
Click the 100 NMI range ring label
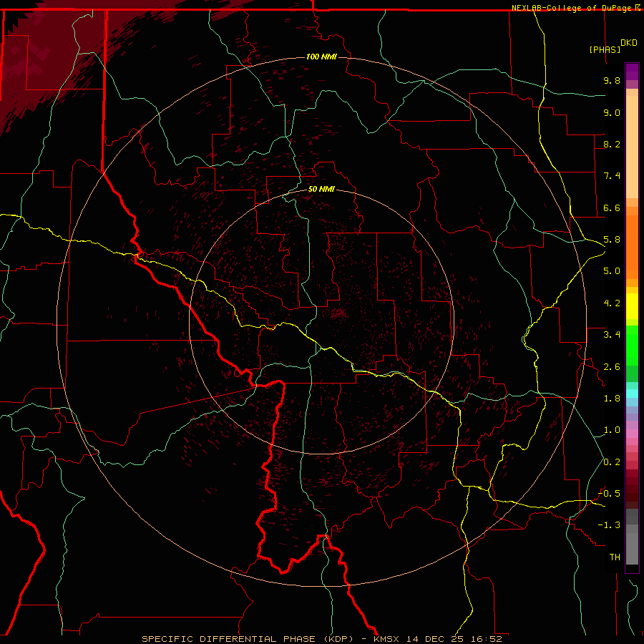click(x=321, y=57)
